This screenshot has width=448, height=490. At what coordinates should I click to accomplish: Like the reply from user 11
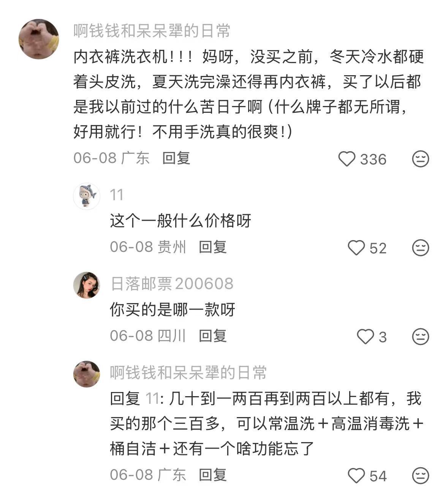[356, 248]
